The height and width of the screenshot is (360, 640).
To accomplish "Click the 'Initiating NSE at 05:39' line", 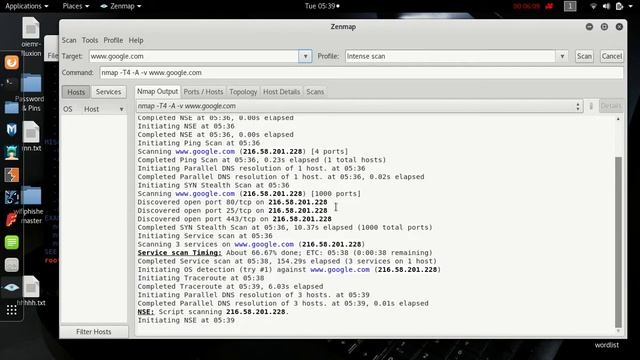I will pyautogui.click(x=186, y=320).
